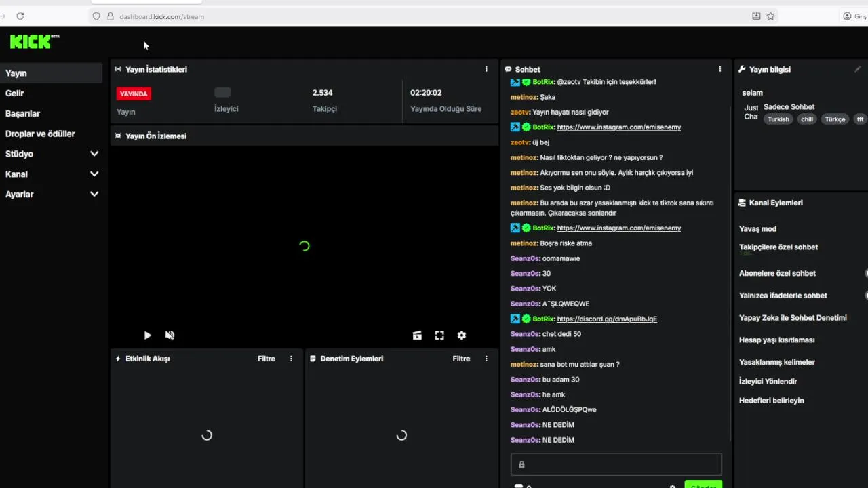
Task: Bookmark this page with the star icon
Action: point(770,16)
